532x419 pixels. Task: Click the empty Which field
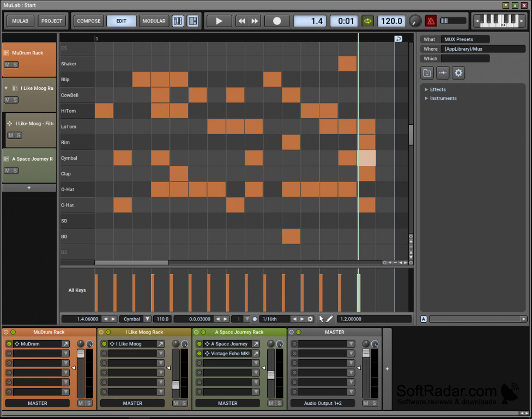(465, 58)
